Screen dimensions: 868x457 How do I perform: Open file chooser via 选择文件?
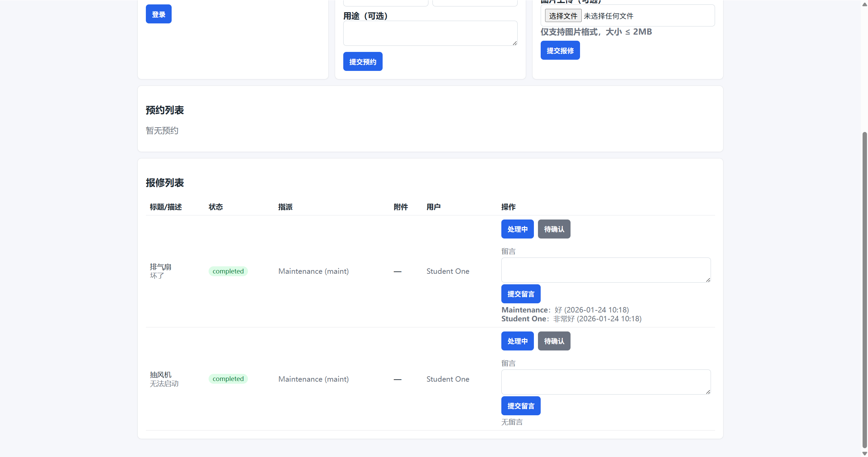click(x=563, y=16)
